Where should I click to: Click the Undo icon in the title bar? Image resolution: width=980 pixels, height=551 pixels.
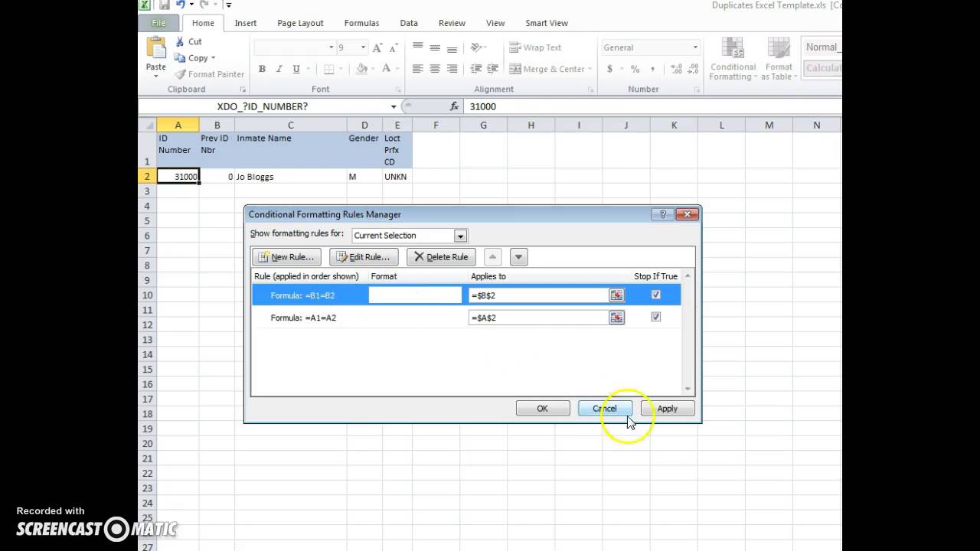[181, 5]
